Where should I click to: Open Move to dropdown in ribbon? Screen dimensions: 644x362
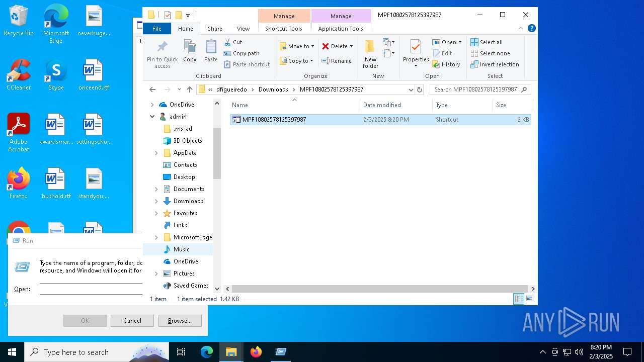[x=297, y=46]
